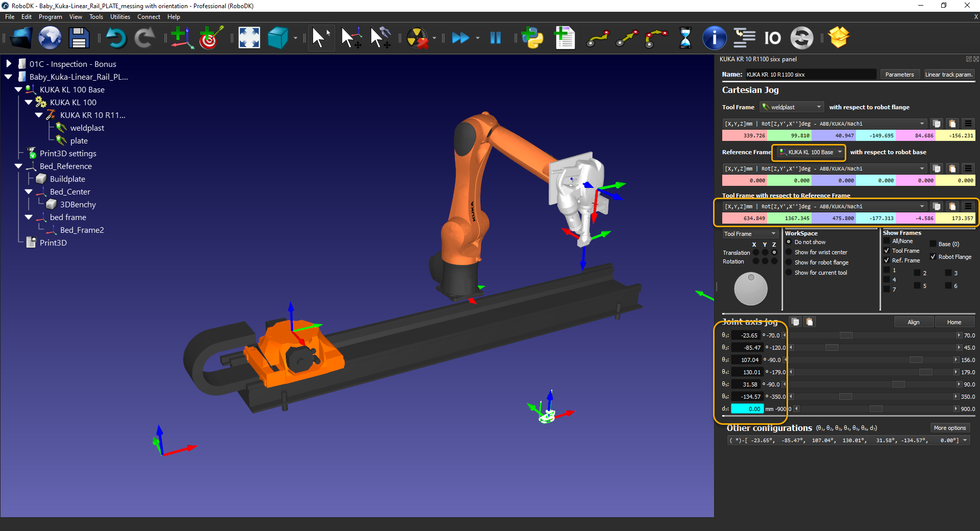Add a new reference frame

pos(182,38)
